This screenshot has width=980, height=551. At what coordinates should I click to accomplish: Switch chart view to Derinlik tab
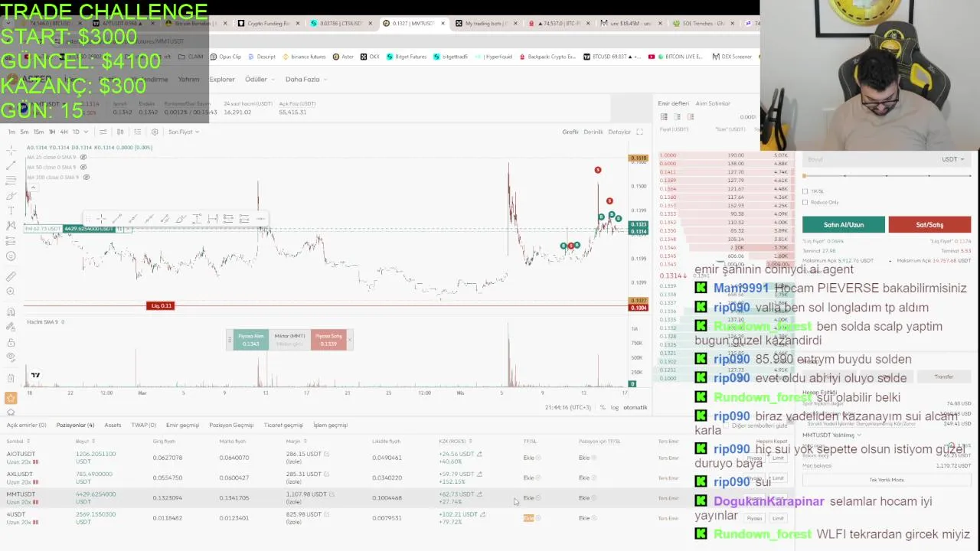pos(593,132)
